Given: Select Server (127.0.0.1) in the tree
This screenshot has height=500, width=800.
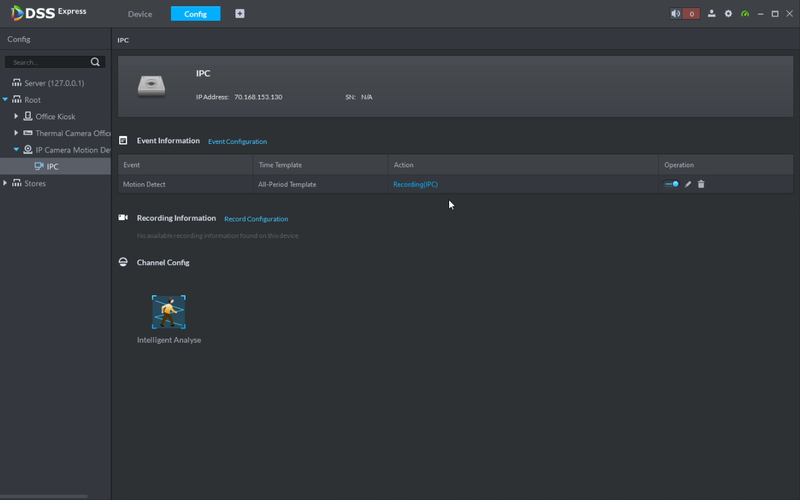Looking at the screenshot, I should point(54,83).
